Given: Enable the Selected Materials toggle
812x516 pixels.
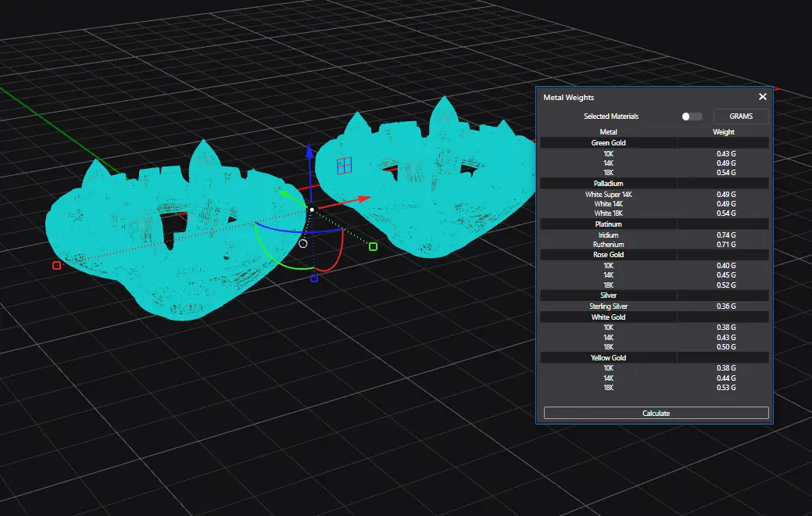Looking at the screenshot, I should [x=691, y=116].
